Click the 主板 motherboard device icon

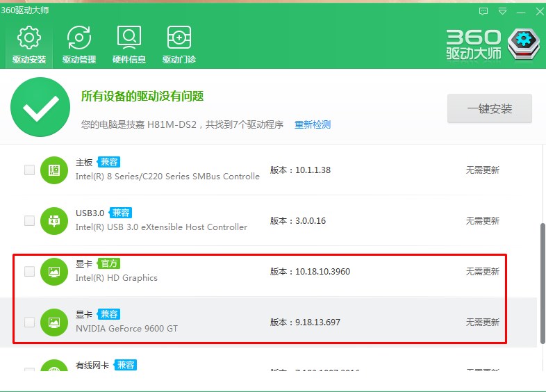54,170
